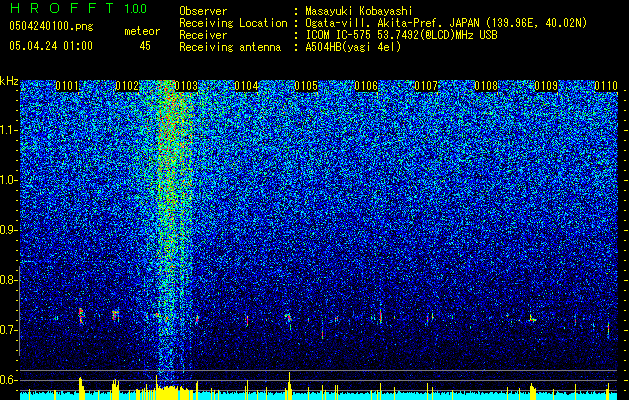Click the kHz axis unit label
This screenshot has width=629, height=400.
coord(9,81)
